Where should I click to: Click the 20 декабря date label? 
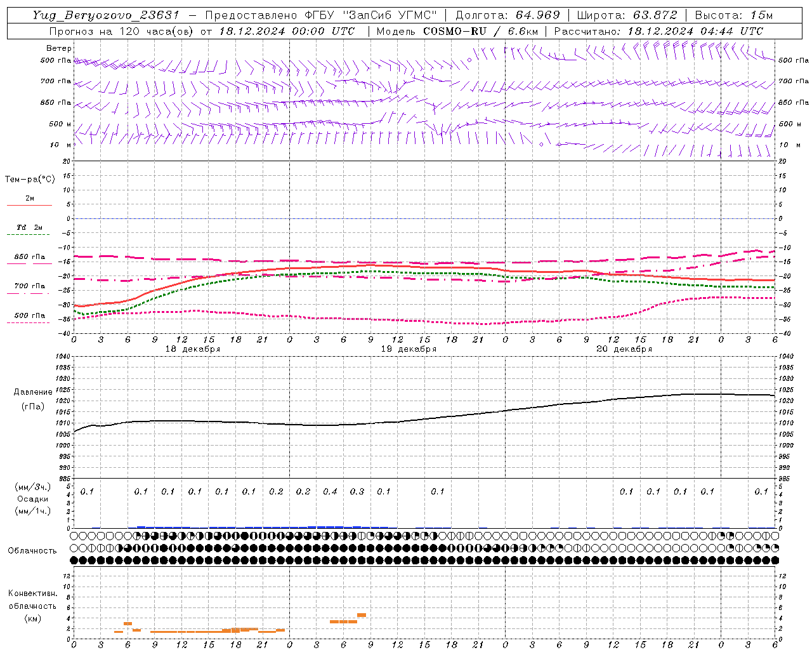pyautogui.click(x=624, y=349)
